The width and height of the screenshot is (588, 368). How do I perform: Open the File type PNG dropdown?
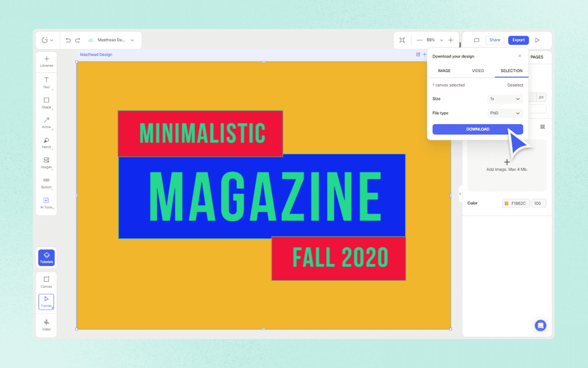(504, 113)
